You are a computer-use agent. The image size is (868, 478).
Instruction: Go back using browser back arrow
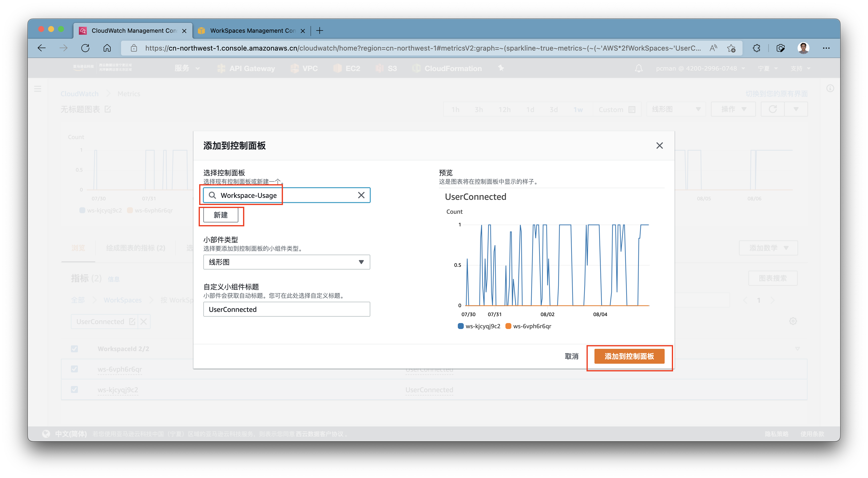(41, 48)
